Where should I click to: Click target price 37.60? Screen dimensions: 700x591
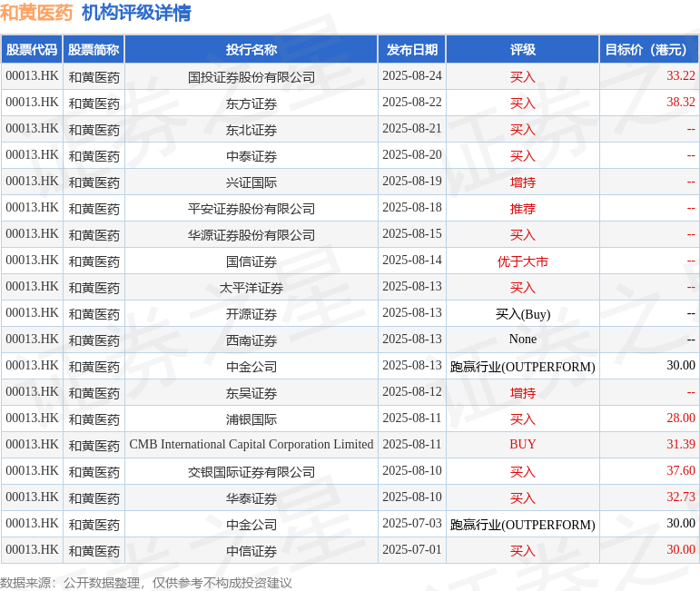click(x=680, y=471)
